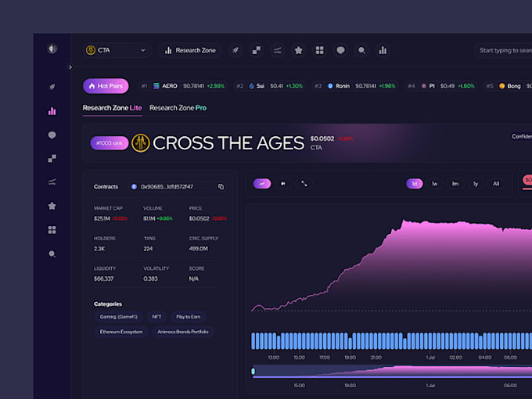Screen dimensions: 532x399
Task: Click the wavy trends icon in left sidebar
Action: [52, 182]
